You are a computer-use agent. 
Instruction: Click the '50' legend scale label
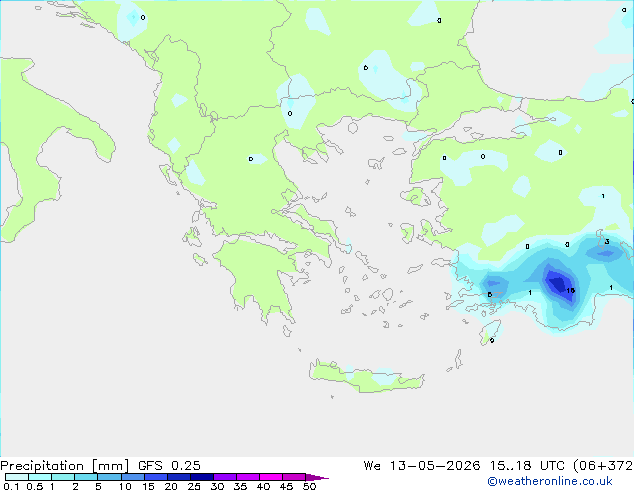coord(309,486)
